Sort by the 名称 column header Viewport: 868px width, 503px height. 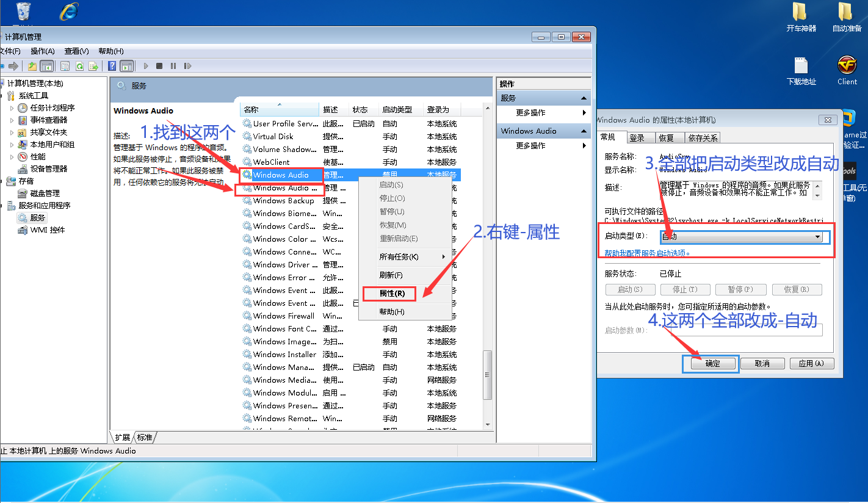[280, 110]
